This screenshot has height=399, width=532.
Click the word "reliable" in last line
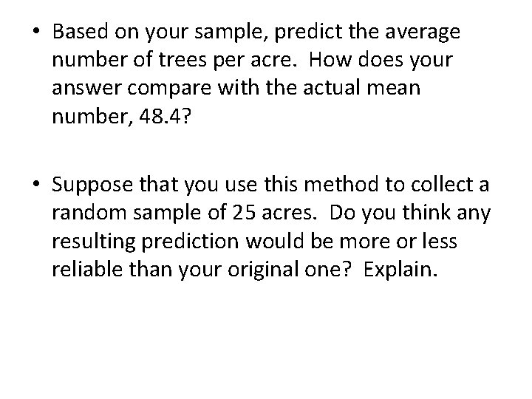(x=87, y=270)
